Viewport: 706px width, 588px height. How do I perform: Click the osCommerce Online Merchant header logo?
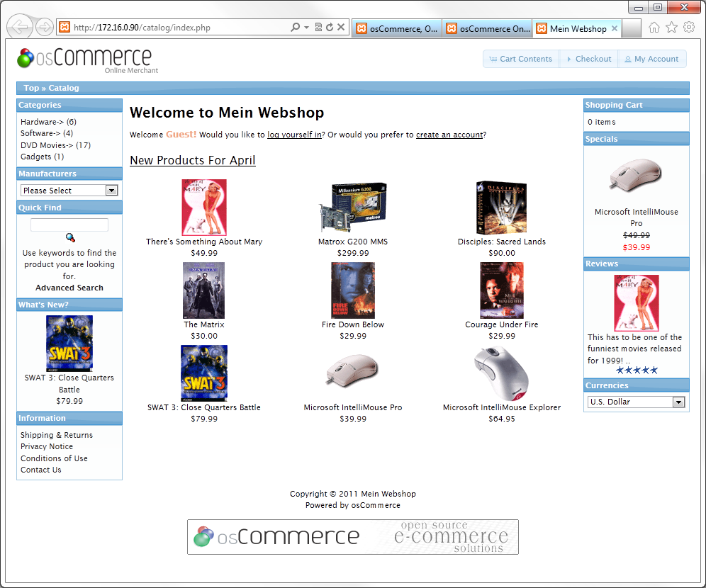(x=88, y=60)
